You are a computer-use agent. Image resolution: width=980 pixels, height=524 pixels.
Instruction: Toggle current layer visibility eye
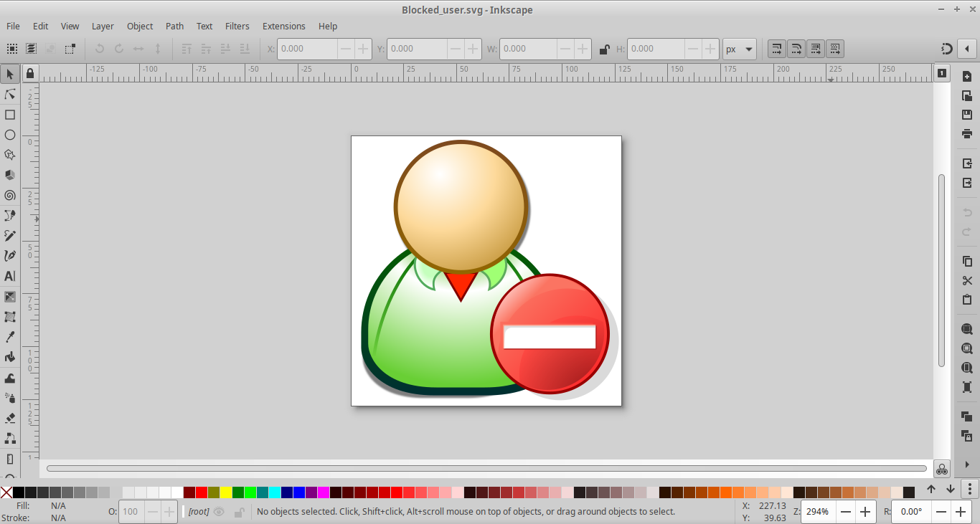[219, 512]
